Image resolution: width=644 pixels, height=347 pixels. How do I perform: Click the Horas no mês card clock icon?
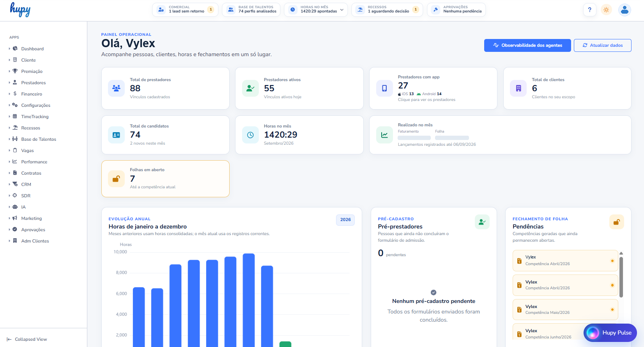coord(250,135)
